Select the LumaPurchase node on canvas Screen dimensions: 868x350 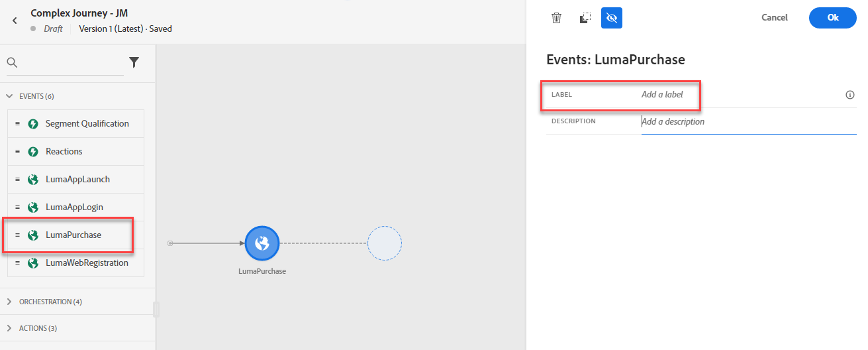(262, 243)
